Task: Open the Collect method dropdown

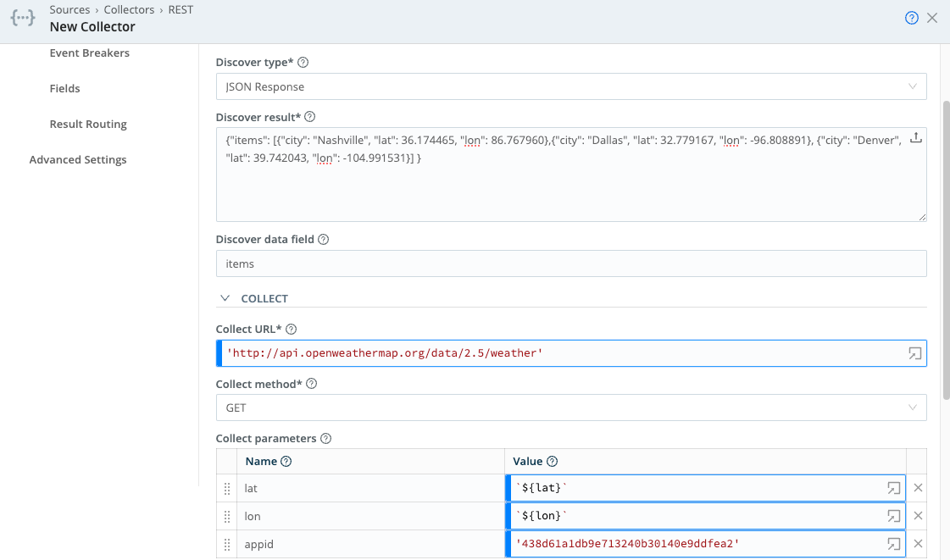Action: [x=913, y=408]
